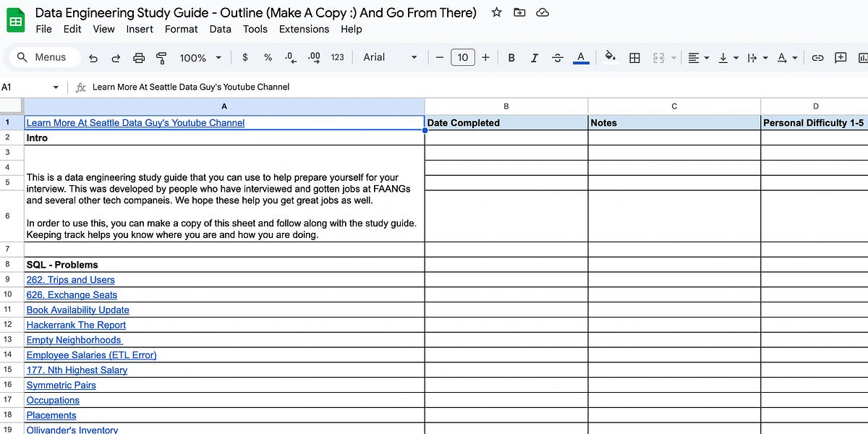Screen dimensions: 868x434
Task: Format selection as currency
Action: [245, 57]
